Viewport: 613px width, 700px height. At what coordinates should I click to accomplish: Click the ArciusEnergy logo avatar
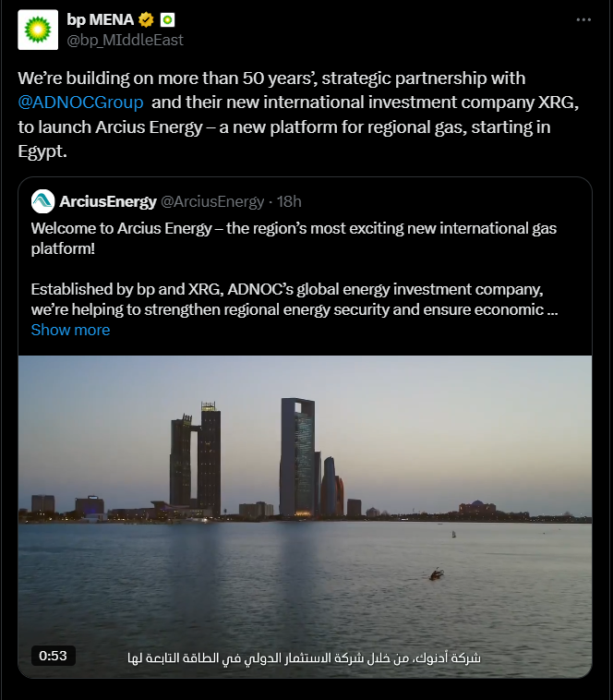[42, 201]
